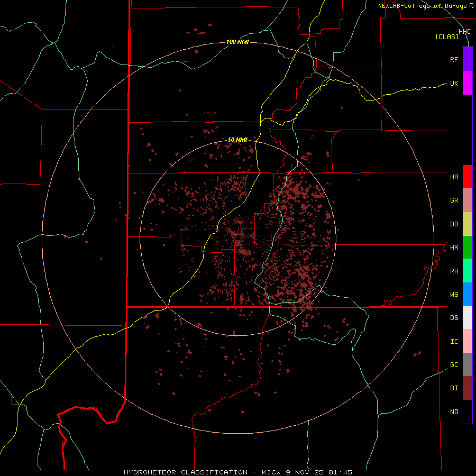Click the HA red legend swatch
476x476 pixels.
tap(467, 177)
